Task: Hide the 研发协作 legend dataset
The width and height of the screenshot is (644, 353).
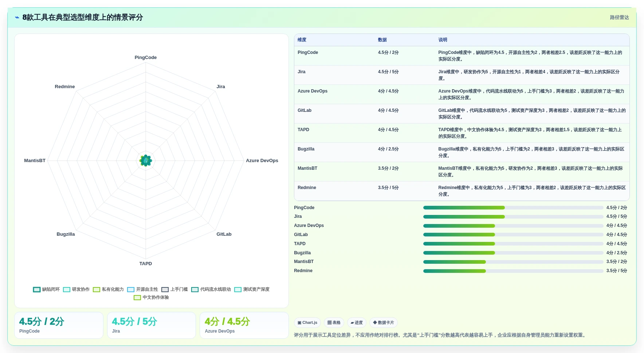Action: point(76,290)
